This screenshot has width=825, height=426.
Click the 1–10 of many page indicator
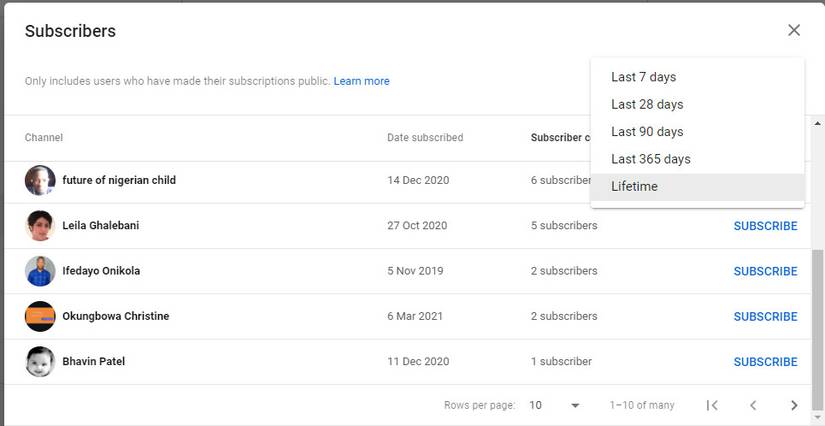tap(642, 405)
